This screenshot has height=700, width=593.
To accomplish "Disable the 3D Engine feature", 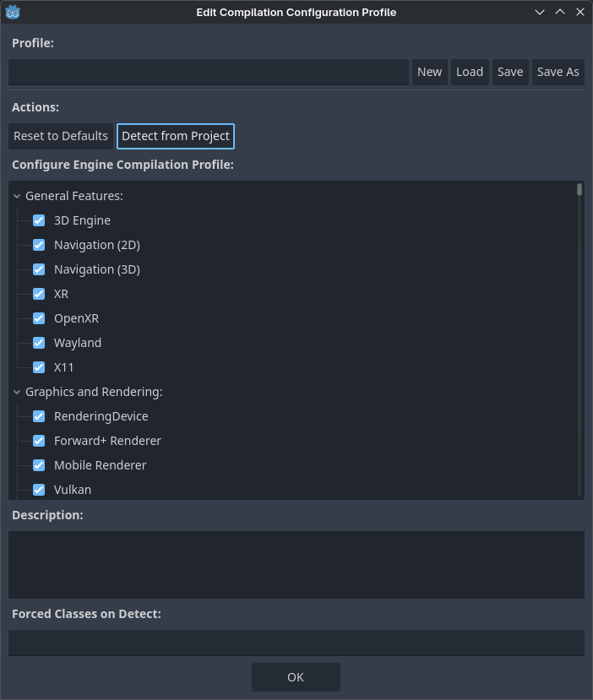I will [39, 220].
